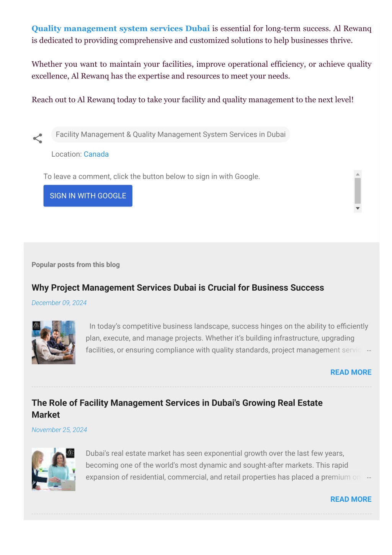
Task: Click the comment frame scroll down arrow
Action: click(358, 208)
